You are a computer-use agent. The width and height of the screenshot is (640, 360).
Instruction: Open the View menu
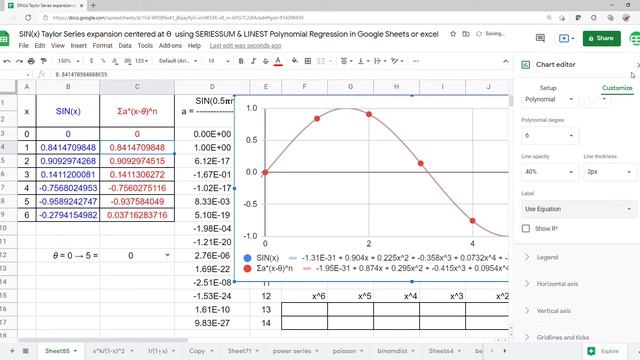point(58,45)
